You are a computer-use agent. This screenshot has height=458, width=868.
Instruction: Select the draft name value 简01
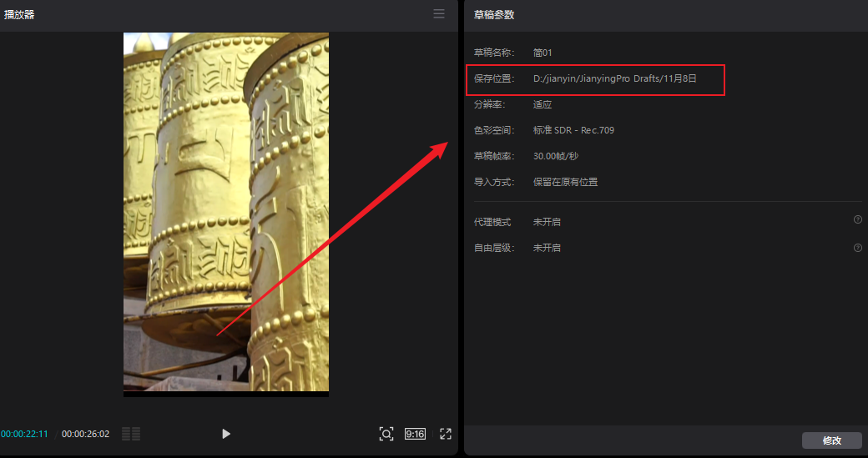point(542,53)
